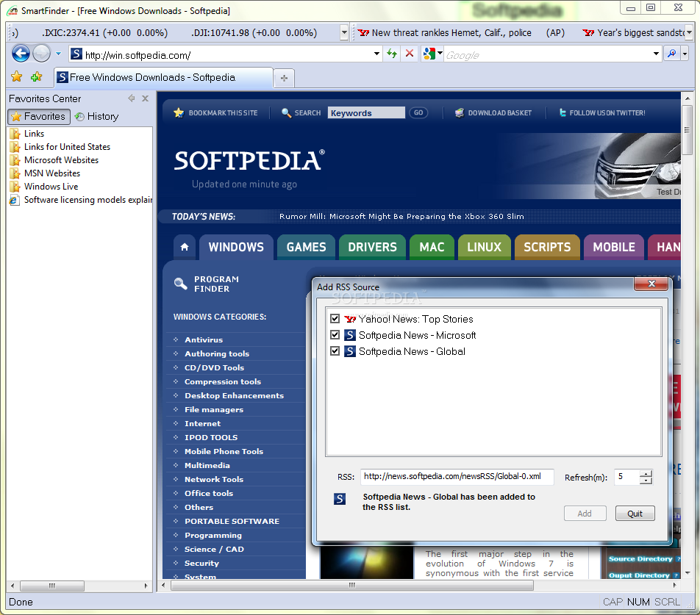Image resolution: width=700 pixels, height=615 pixels.
Task: Open the Windows Live folder
Action: pos(51,187)
